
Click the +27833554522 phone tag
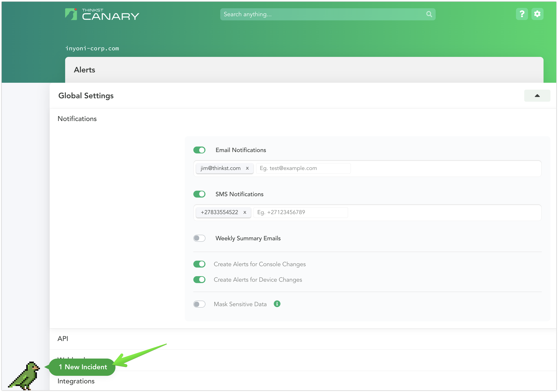tap(223, 212)
